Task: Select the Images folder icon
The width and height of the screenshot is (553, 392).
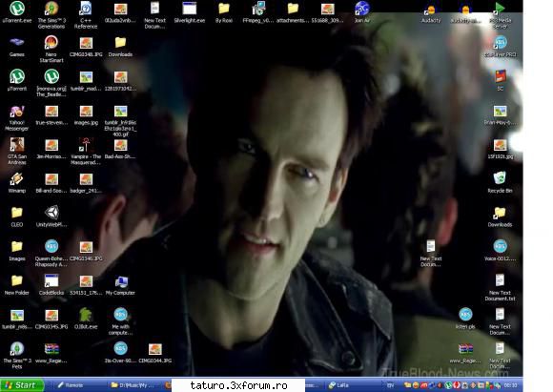Action: [x=17, y=251]
